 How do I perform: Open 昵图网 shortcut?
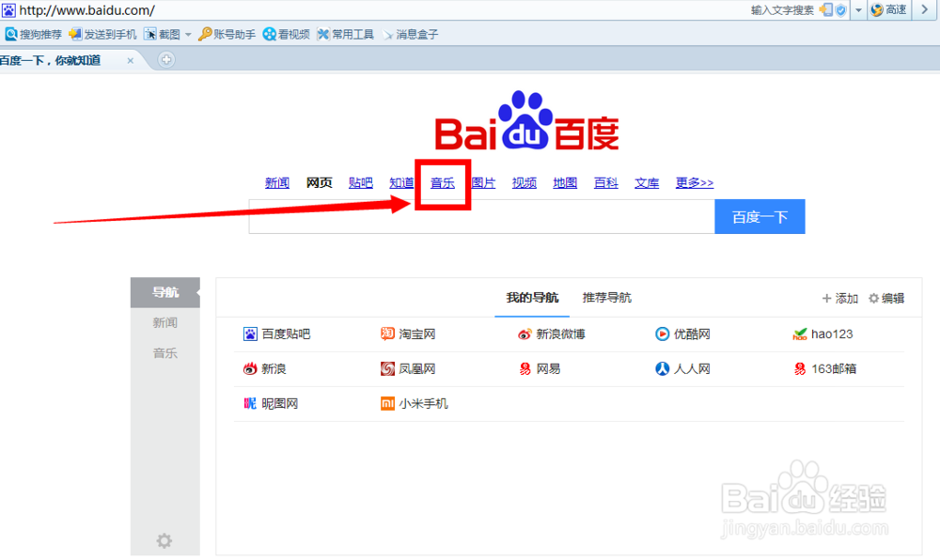click(271, 404)
